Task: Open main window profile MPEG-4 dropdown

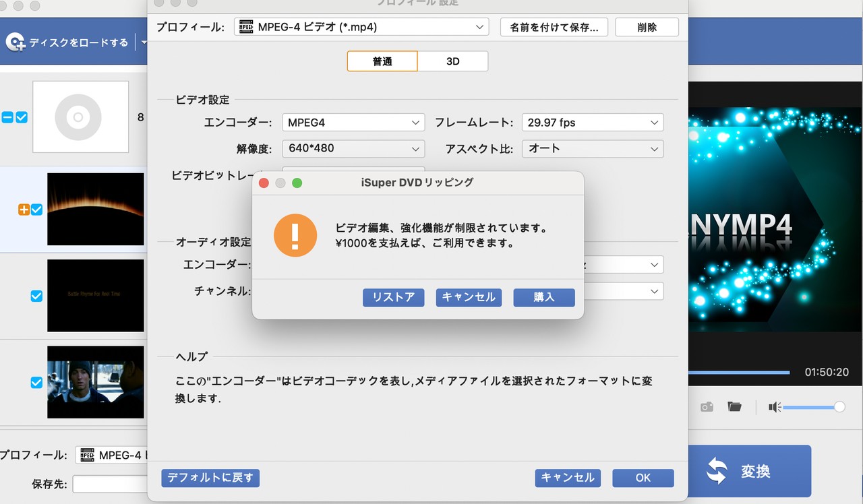Action: tap(111, 455)
